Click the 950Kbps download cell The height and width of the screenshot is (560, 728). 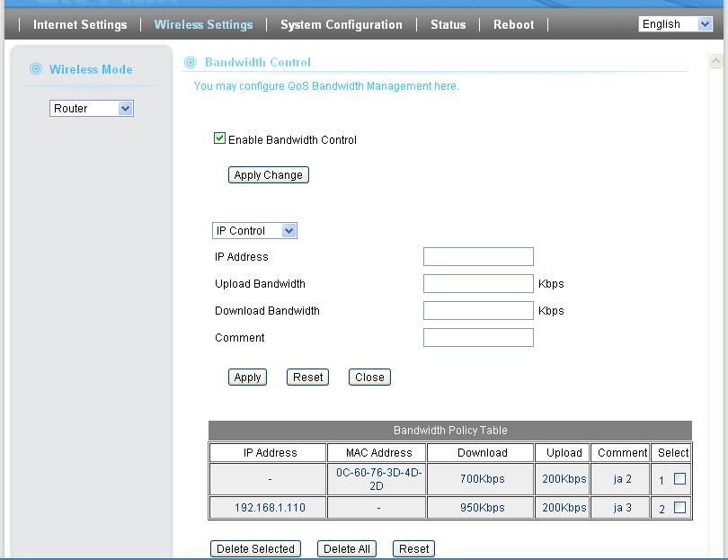pos(480,508)
